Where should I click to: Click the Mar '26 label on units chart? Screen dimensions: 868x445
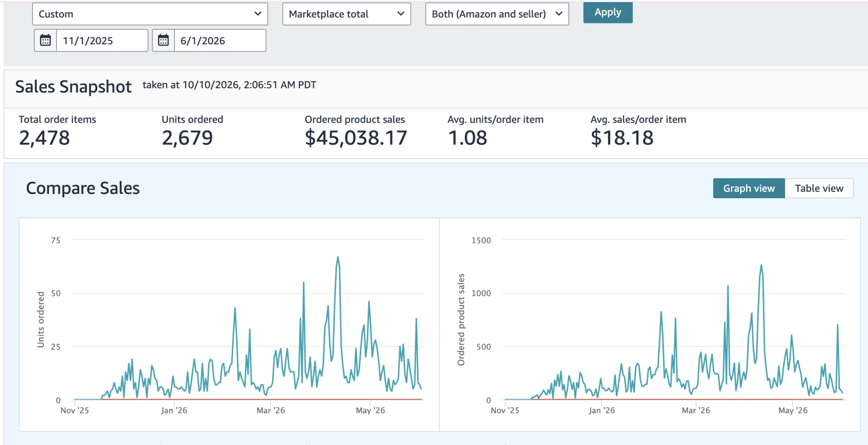coord(271,410)
